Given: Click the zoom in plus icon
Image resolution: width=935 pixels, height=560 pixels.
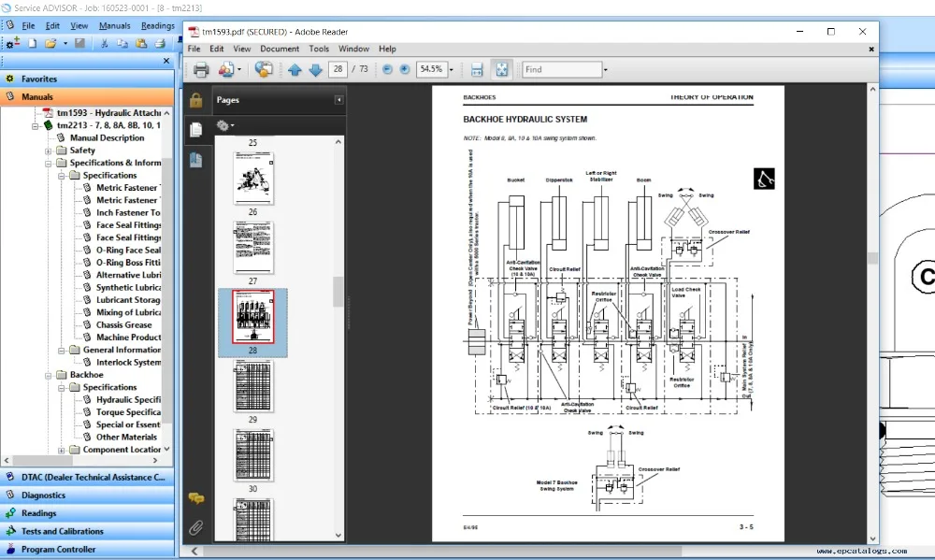Looking at the screenshot, I should click(404, 69).
